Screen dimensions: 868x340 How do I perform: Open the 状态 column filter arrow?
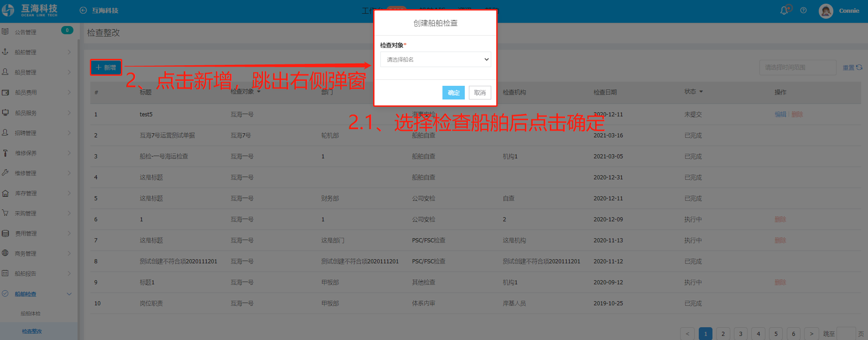(701, 92)
